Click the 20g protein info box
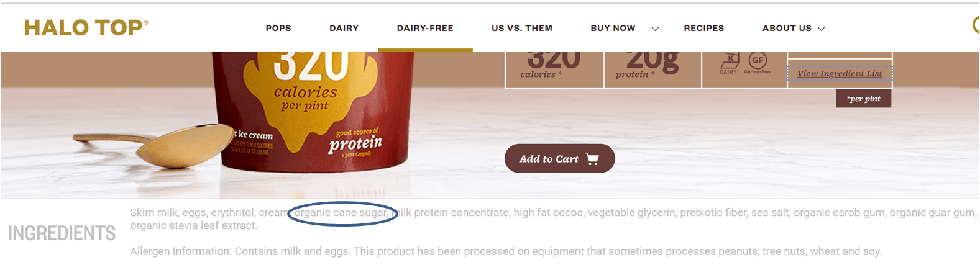980x265 pixels. coord(653,69)
